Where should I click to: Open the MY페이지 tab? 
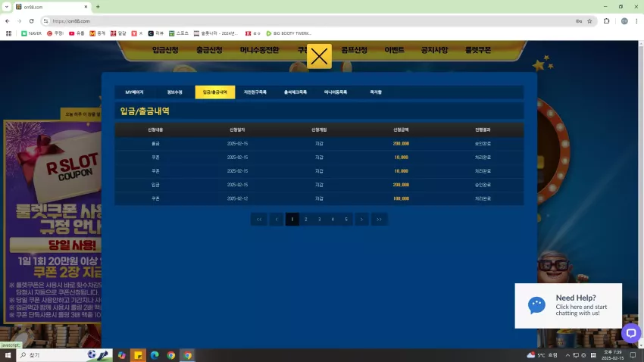click(x=134, y=92)
